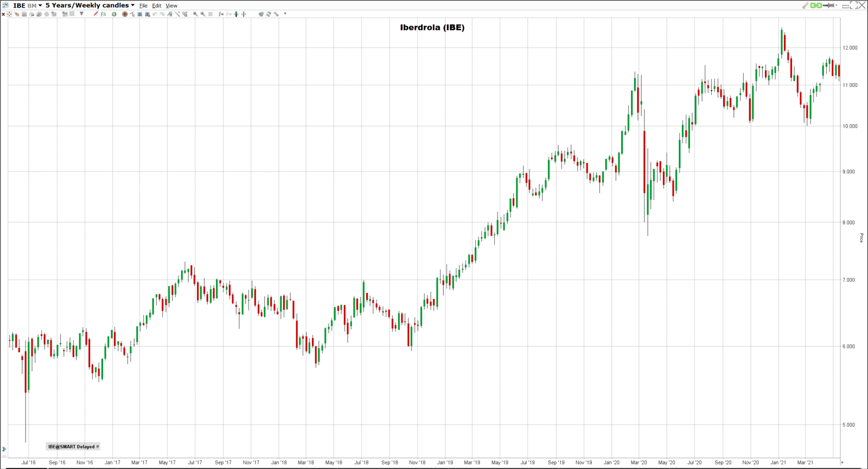Screen dimensions: 868x469
Task: Open the File menu
Action: coord(143,5)
